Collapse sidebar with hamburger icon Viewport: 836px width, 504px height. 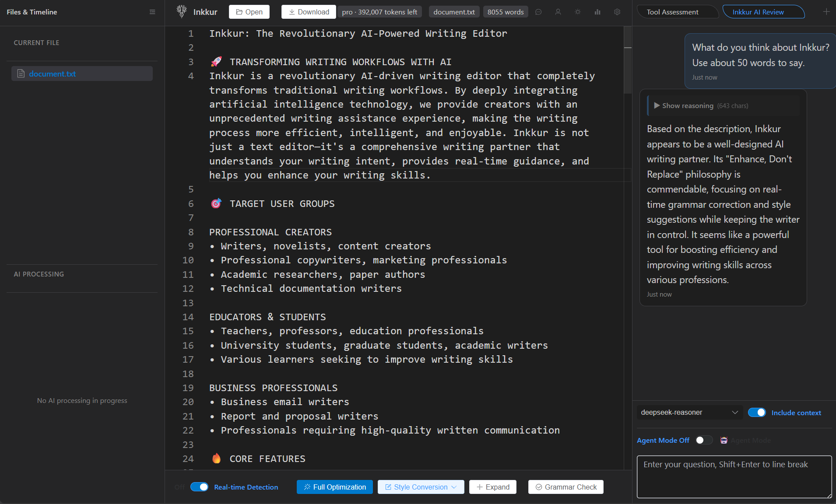(x=152, y=12)
